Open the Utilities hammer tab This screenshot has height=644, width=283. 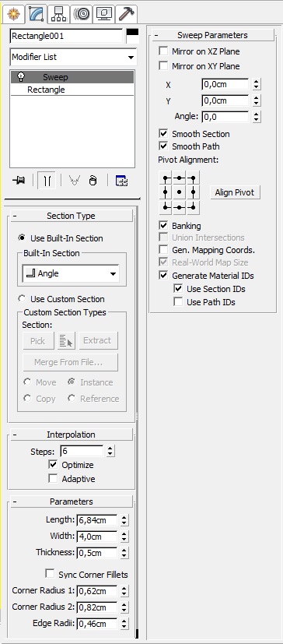point(126,14)
